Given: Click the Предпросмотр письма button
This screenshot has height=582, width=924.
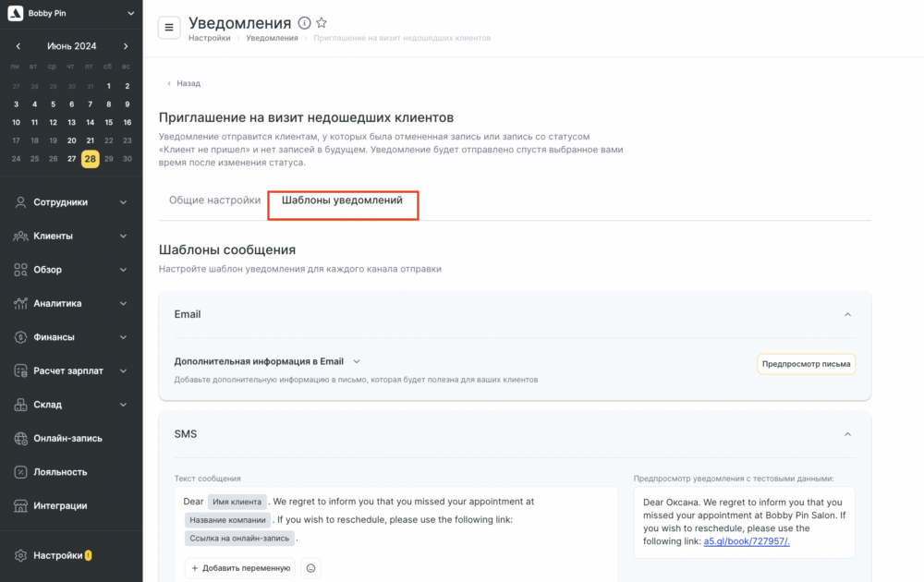Looking at the screenshot, I should click(806, 364).
